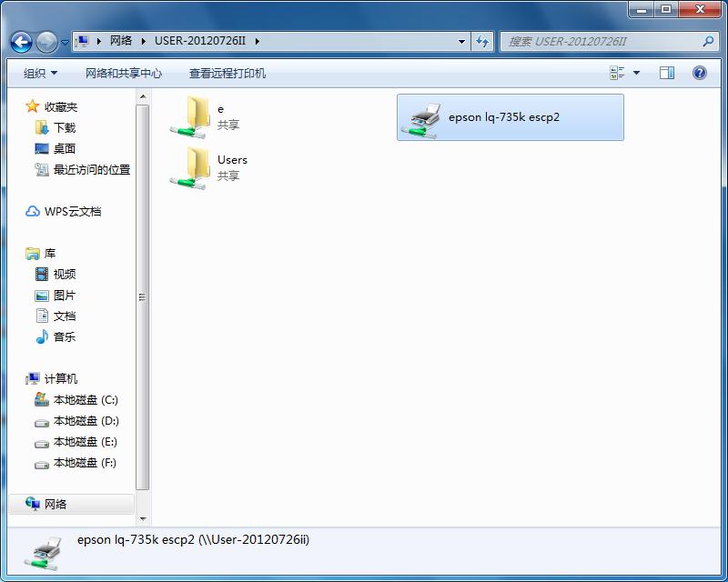Open the address bar history dropdown
This screenshot has width=728, height=582.
461,41
